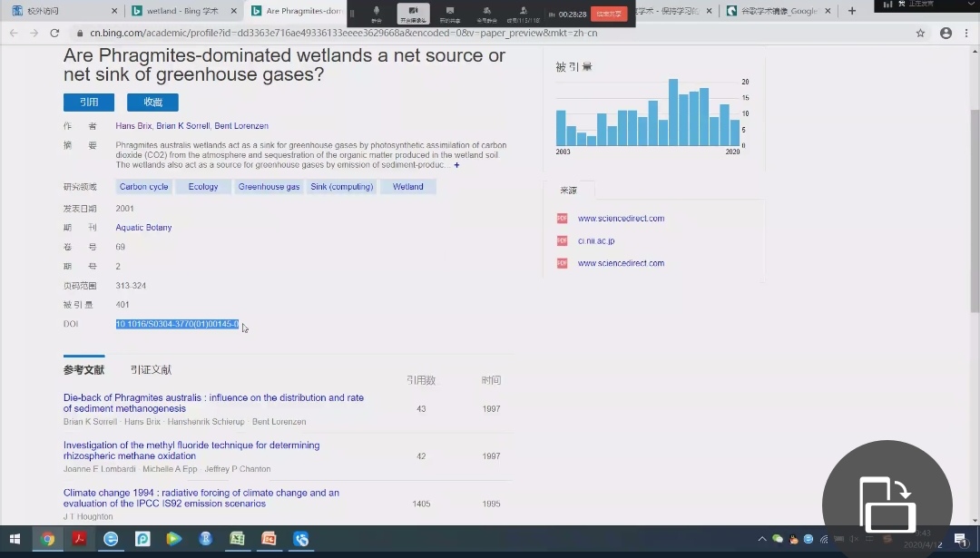The image size is (980, 558).
Task: Click the tallest bar in citation chart
Action: (x=673, y=112)
